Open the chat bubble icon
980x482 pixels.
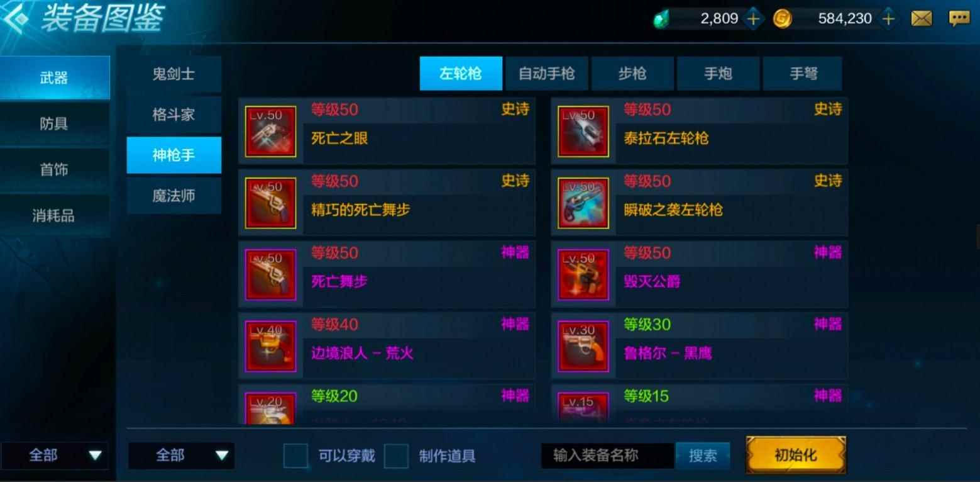coord(959,19)
